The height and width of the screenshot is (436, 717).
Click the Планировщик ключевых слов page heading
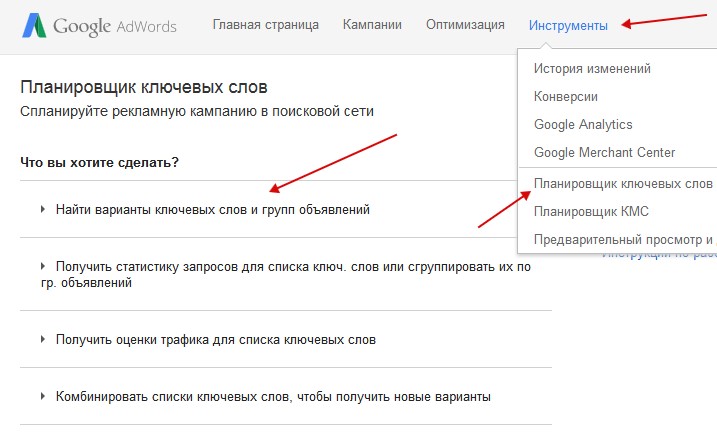(x=144, y=87)
